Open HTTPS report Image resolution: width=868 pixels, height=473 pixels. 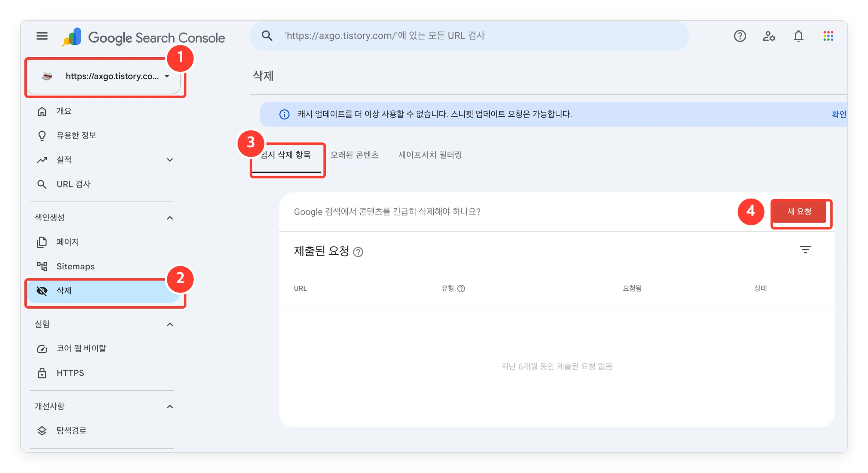(x=103, y=373)
